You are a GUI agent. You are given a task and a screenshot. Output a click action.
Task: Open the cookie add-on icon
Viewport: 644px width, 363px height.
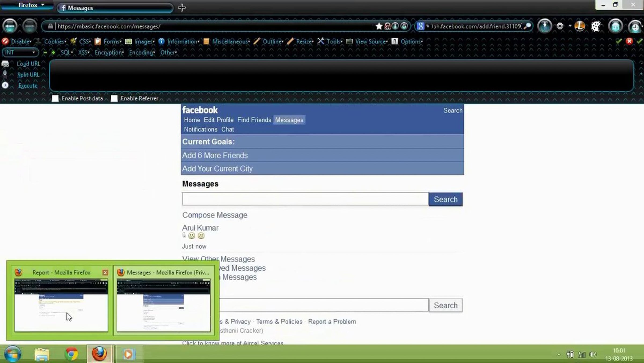[596, 26]
